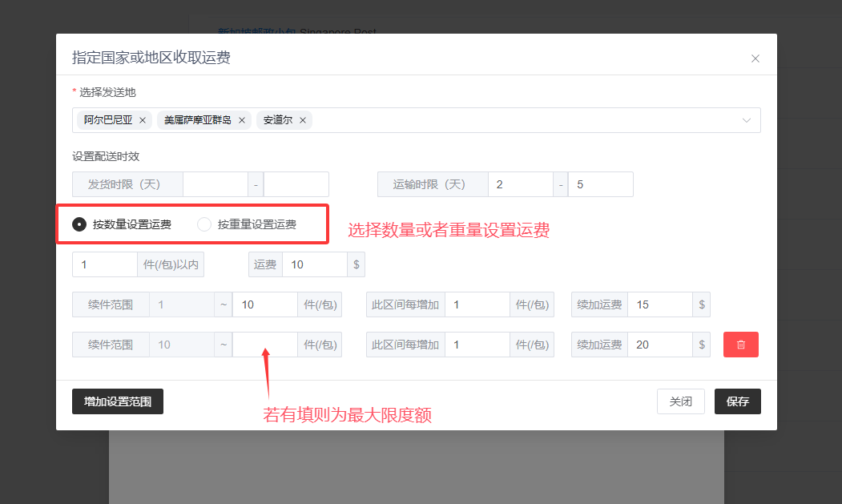Click the 保存 button

[737, 401]
